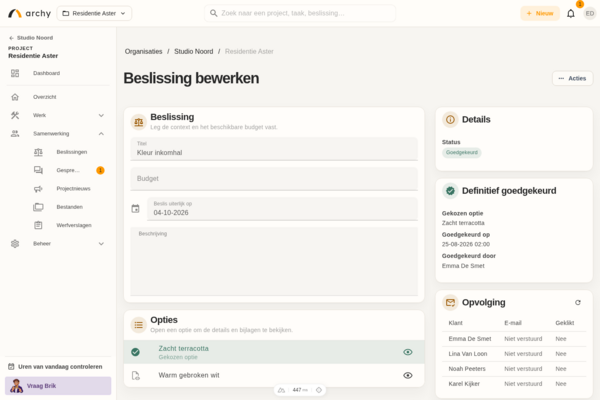Screen dimensions: 600x400
Task: Click Uren van vandaag controleren
Action: (55, 367)
